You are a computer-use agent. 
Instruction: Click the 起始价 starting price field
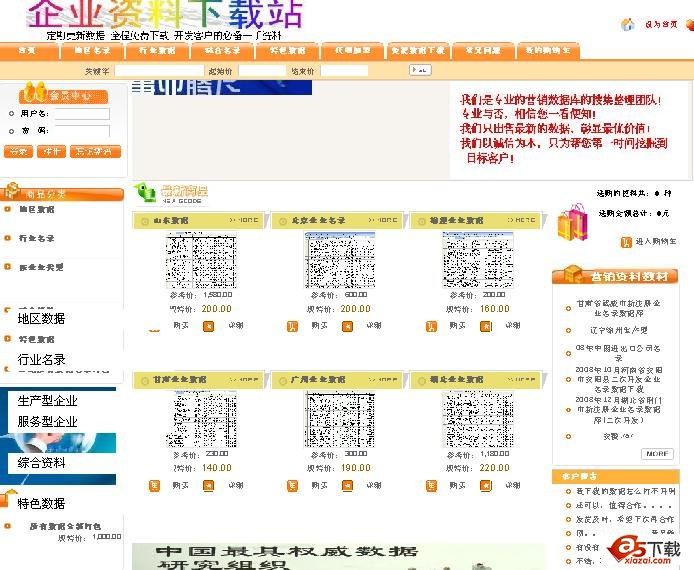pos(262,71)
